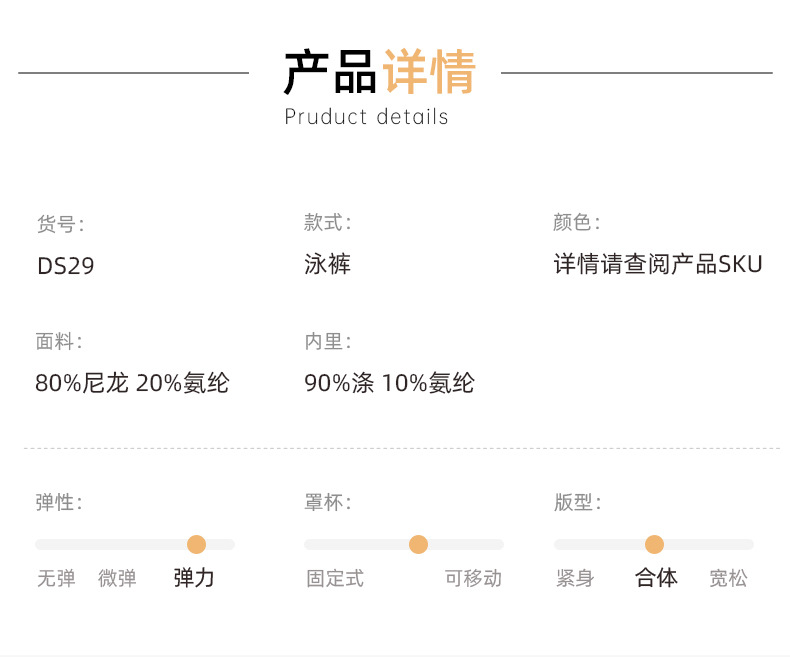790x657 pixels.
Task: Click the item number DS29
Action: 66,267
